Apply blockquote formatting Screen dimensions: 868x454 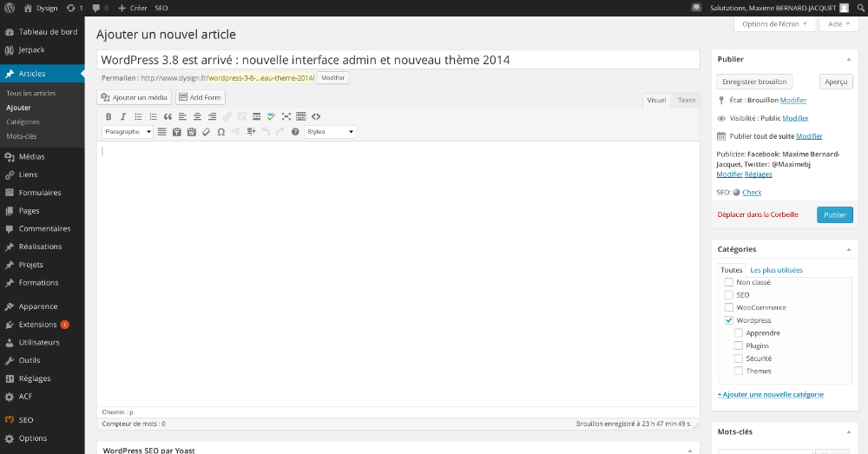click(x=168, y=117)
